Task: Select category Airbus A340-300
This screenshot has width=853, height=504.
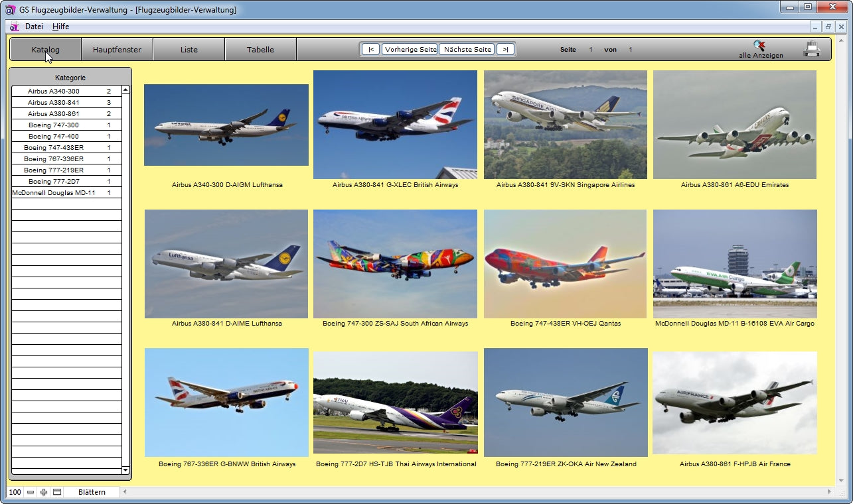Action: (66, 92)
